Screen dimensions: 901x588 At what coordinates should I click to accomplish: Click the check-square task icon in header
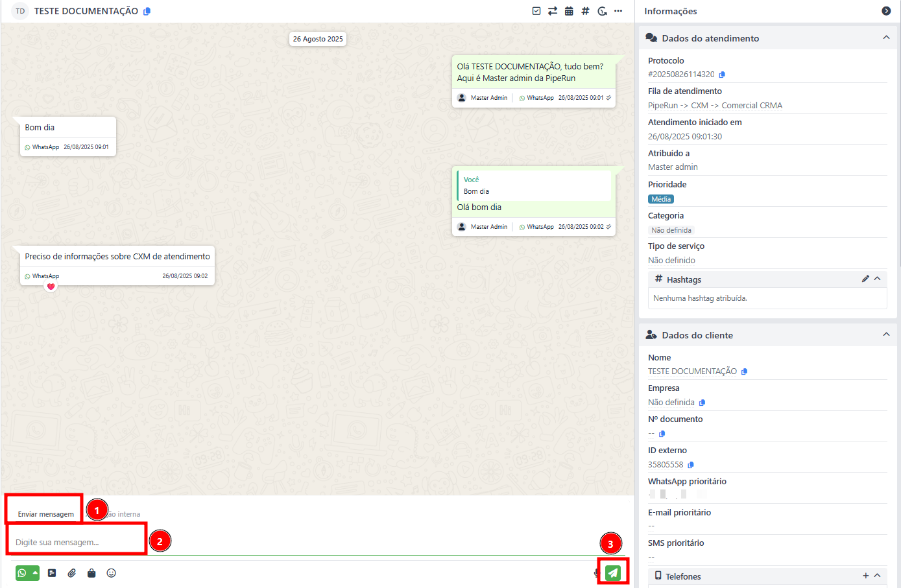click(x=536, y=11)
